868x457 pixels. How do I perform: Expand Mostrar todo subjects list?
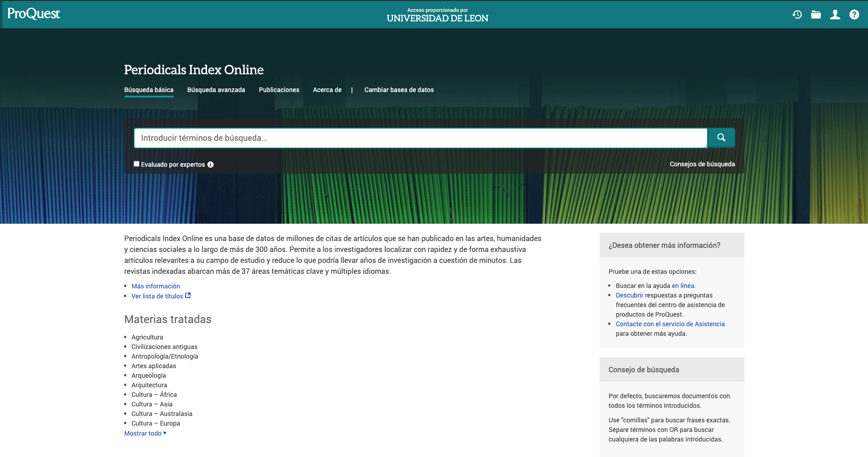145,433
